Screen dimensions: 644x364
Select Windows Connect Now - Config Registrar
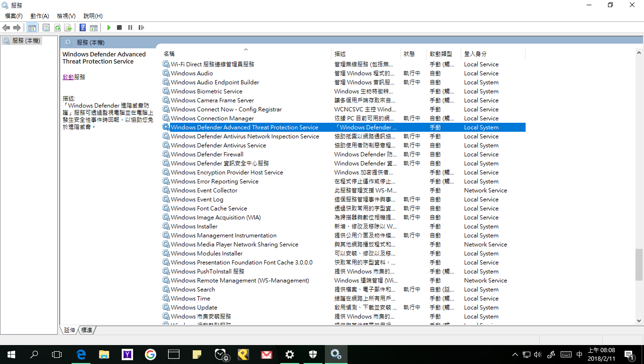343,109
